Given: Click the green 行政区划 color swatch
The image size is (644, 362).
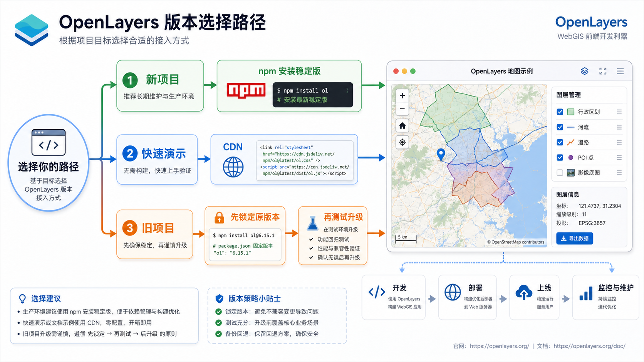Looking at the screenshot, I should point(571,112).
